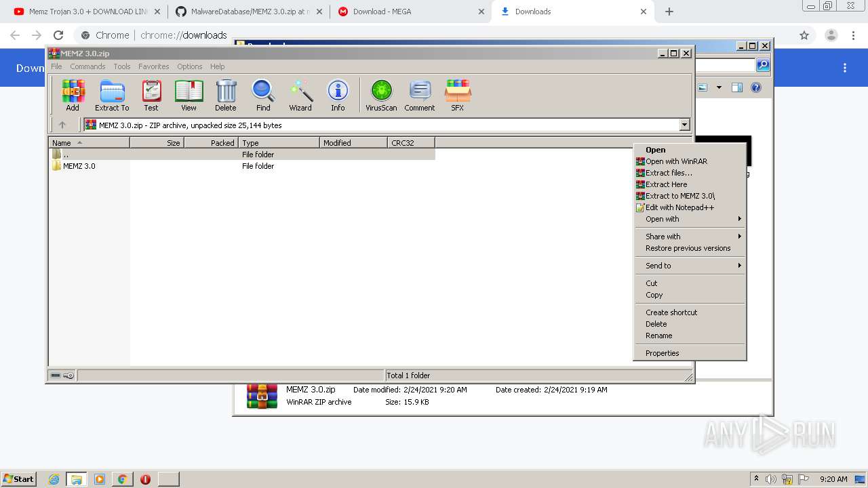Click the Chrome address bar
Screen dimensions: 868x488
pos(434,35)
